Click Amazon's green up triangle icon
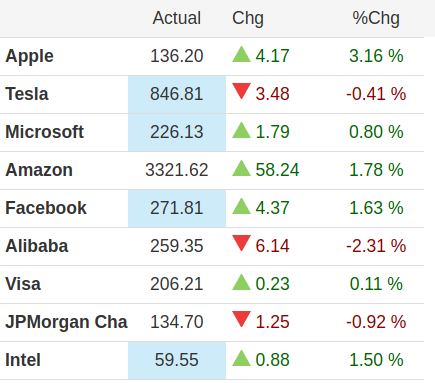The height and width of the screenshot is (383, 435). pos(241,168)
